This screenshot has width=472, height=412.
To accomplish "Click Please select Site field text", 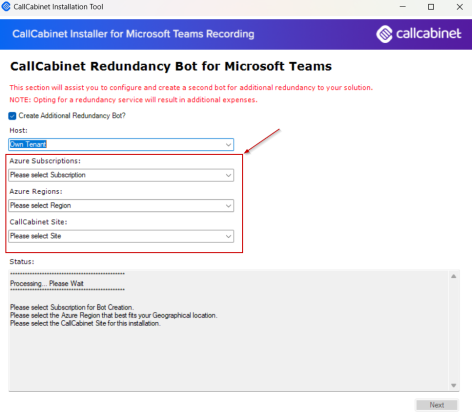I will [x=35, y=236].
